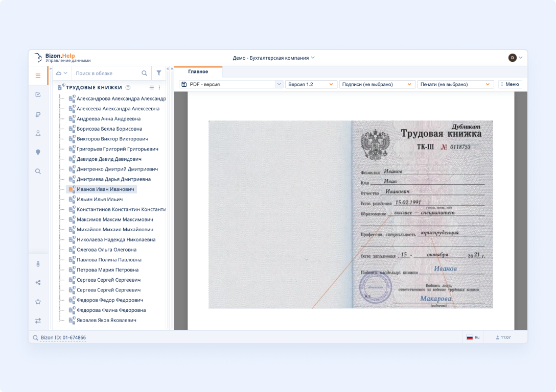Change language via the Ru flag selector

[472, 337]
